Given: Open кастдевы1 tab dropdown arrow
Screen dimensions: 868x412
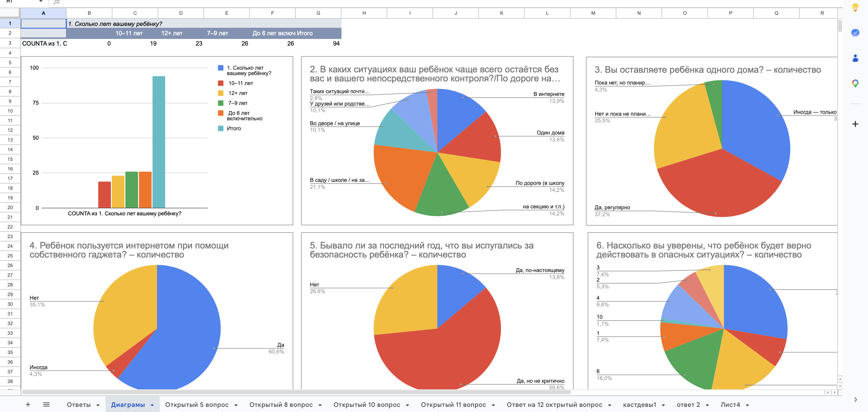Looking at the screenshot, I should coord(663,405).
